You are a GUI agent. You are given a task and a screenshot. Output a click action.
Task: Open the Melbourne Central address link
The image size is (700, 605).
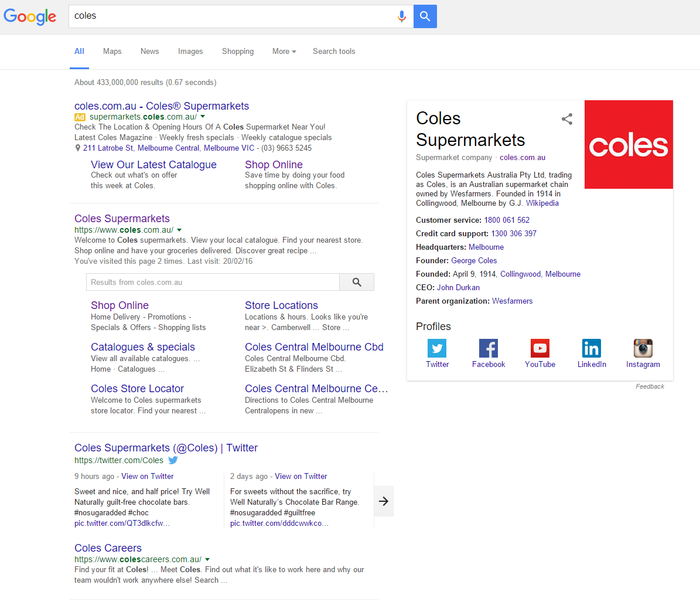168,148
